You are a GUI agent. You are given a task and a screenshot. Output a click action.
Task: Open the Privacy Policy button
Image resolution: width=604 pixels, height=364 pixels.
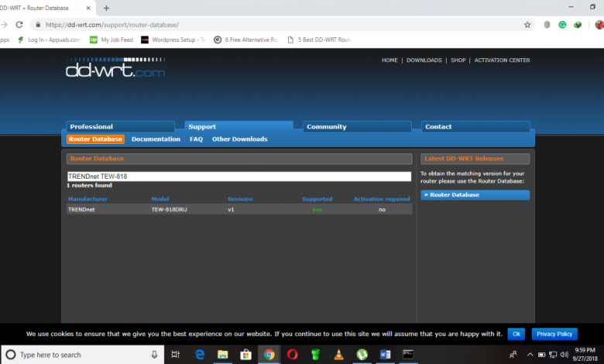554,334
